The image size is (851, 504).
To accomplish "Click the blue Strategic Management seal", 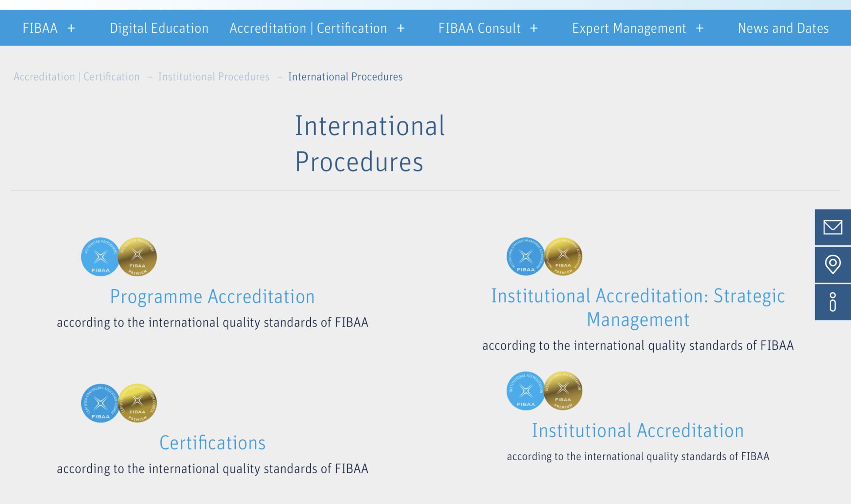I will (x=526, y=256).
